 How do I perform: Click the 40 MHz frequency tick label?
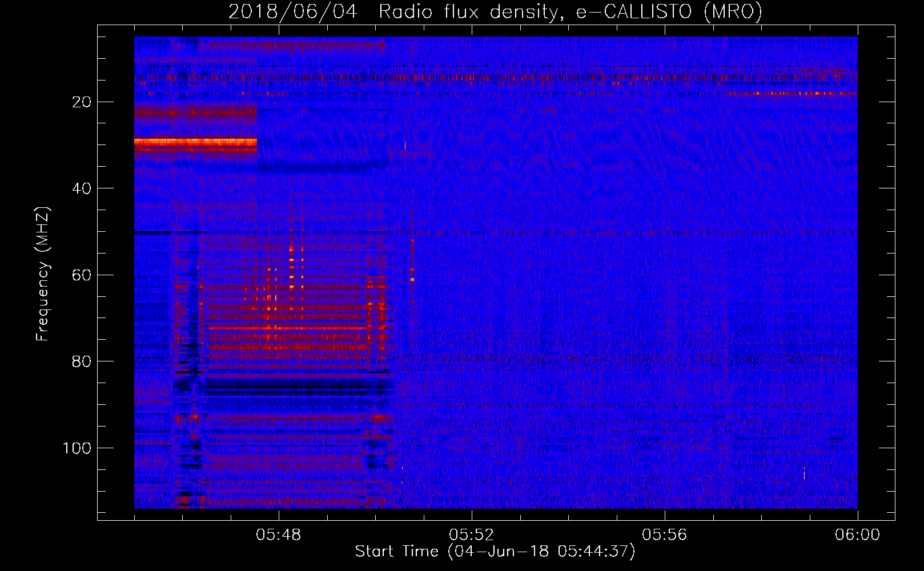pyautogui.click(x=82, y=188)
